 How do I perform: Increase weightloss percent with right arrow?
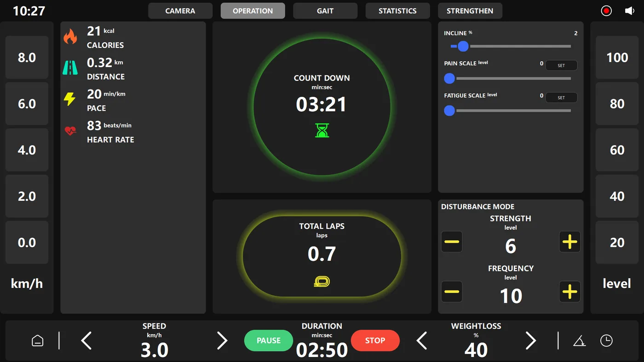click(531, 340)
